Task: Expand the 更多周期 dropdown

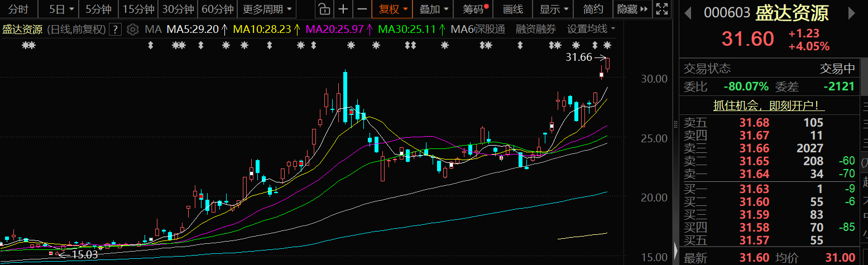Action: 267,9
